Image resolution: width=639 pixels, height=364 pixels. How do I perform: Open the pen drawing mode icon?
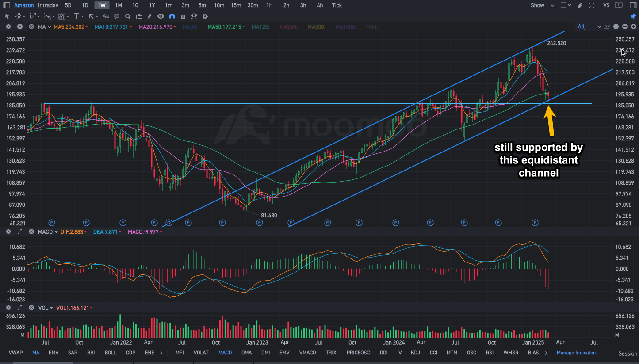[x=580, y=5]
